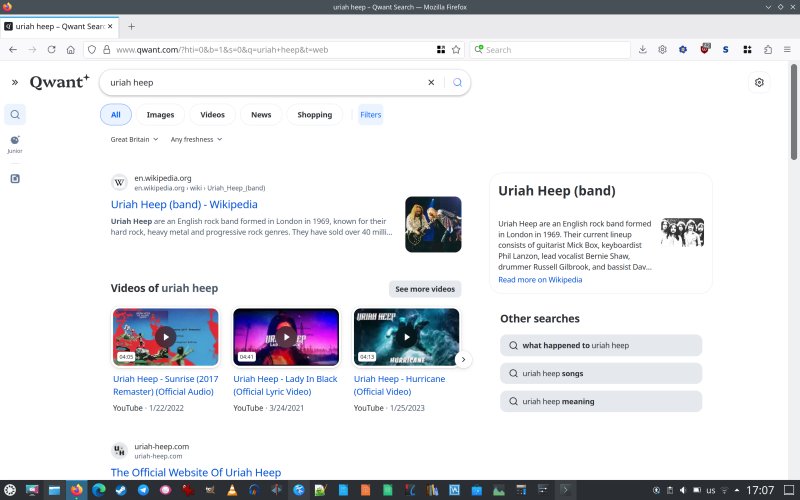Switch to the Shopping tab
800x500 pixels.
[x=315, y=115]
